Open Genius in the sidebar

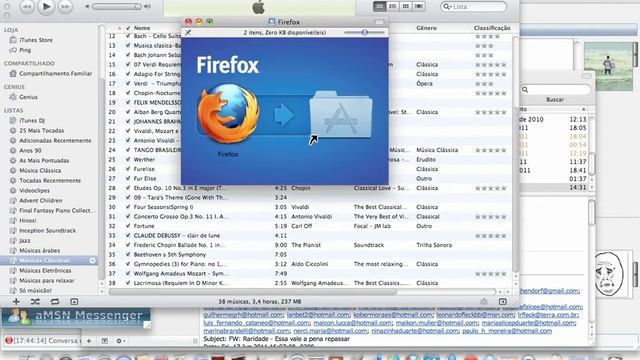[28, 97]
